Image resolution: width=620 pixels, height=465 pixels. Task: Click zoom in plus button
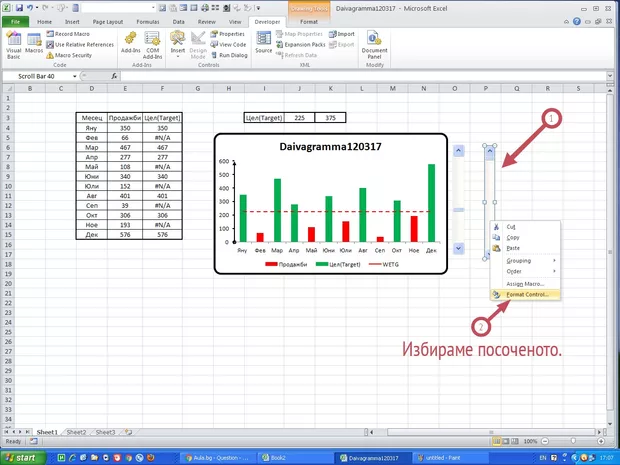pos(601,441)
